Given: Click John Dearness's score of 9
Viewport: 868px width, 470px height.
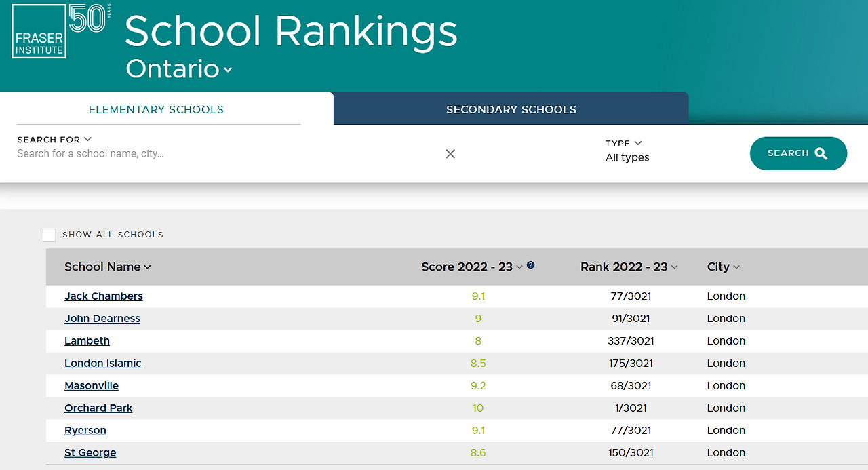Looking at the screenshot, I should point(478,319).
